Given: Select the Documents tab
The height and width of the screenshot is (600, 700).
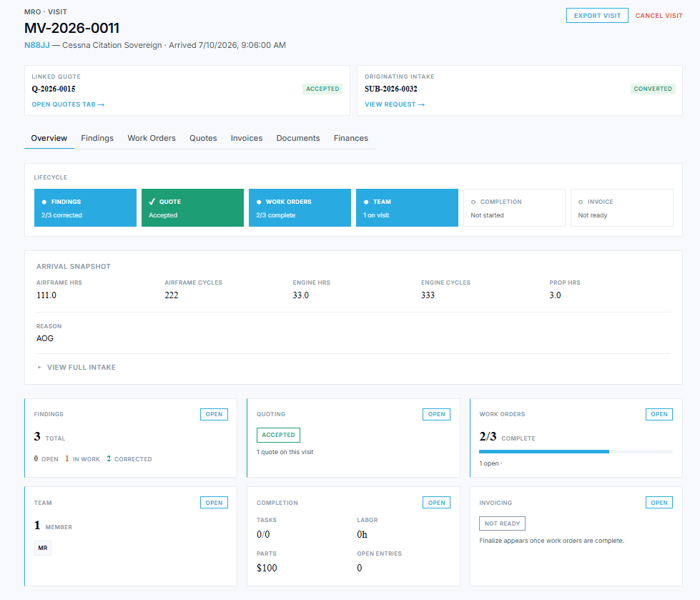Looking at the screenshot, I should click(x=298, y=139).
